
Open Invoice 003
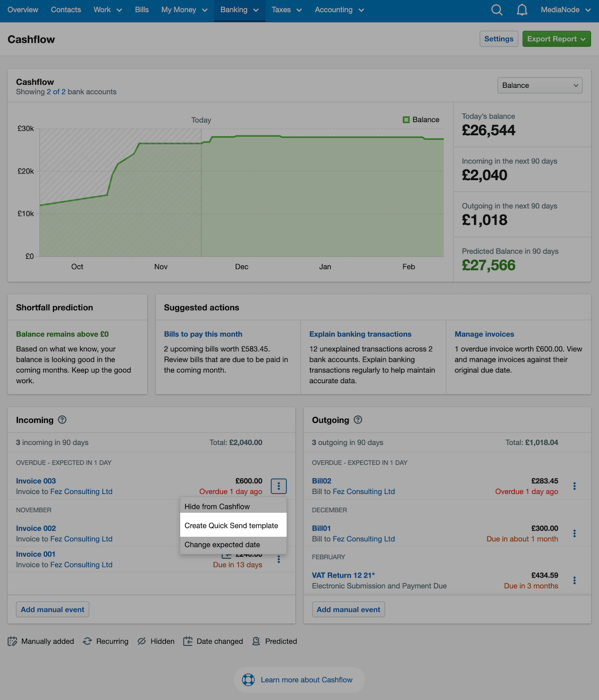pos(36,481)
